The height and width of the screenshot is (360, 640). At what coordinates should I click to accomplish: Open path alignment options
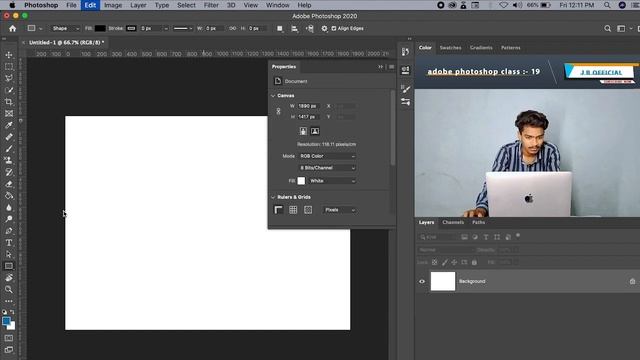coord(294,29)
